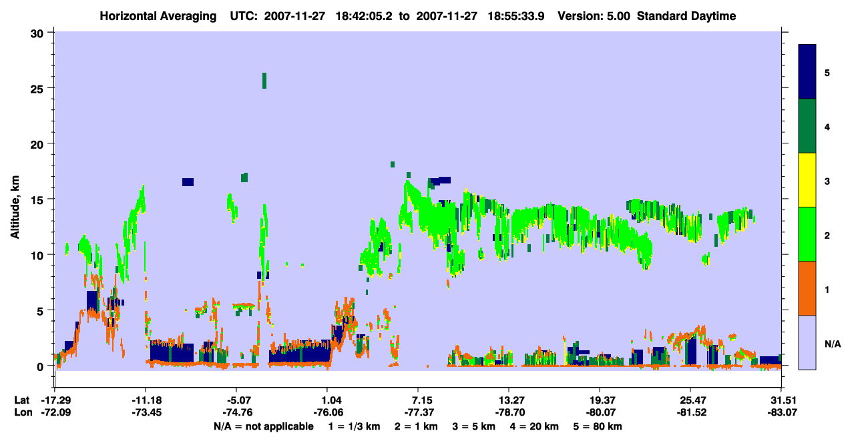
Task: Click the 'Horizontal Averaging' title text
Action: coord(160,16)
